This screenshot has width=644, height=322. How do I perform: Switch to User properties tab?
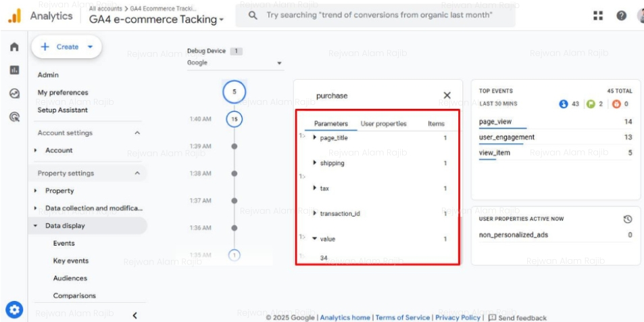383,124
